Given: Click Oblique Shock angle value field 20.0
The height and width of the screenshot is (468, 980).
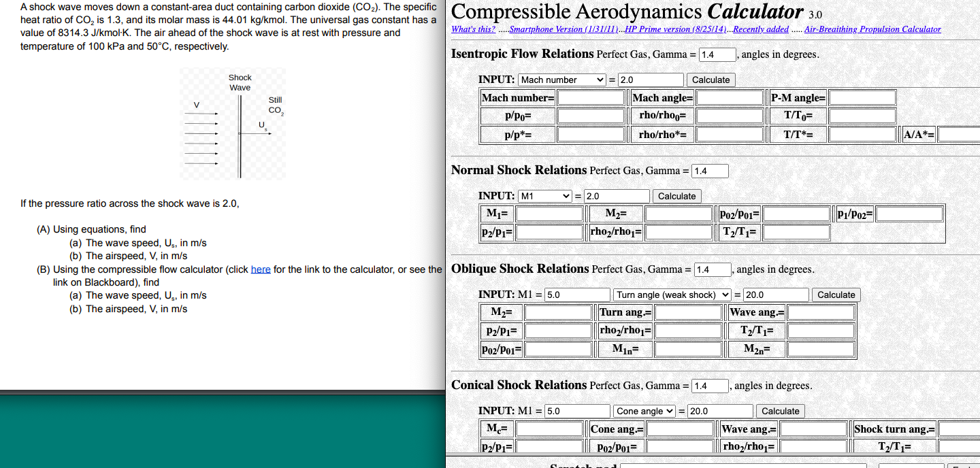Looking at the screenshot, I should tap(776, 295).
